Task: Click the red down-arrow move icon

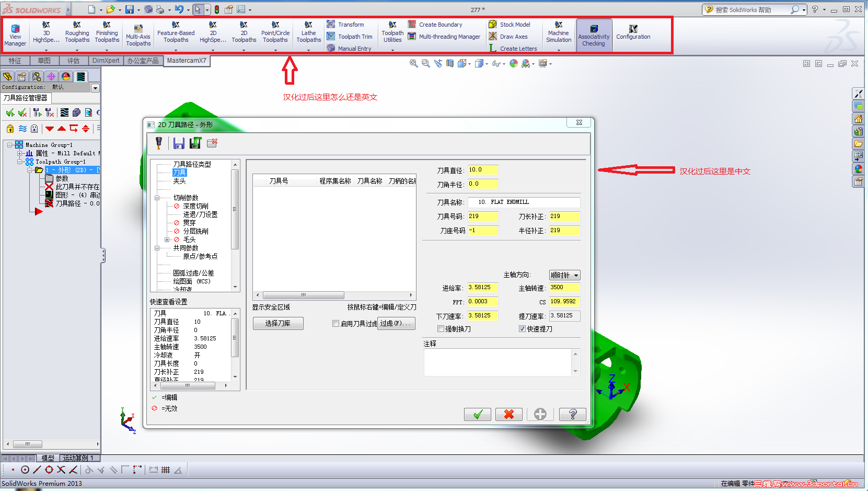Action: pyautogui.click(x=50, y=129)
